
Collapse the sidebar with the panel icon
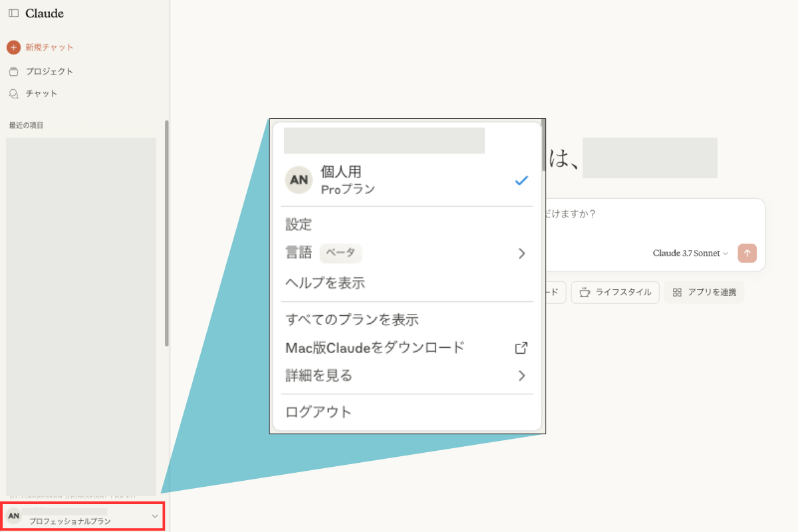tap(13, 13)
